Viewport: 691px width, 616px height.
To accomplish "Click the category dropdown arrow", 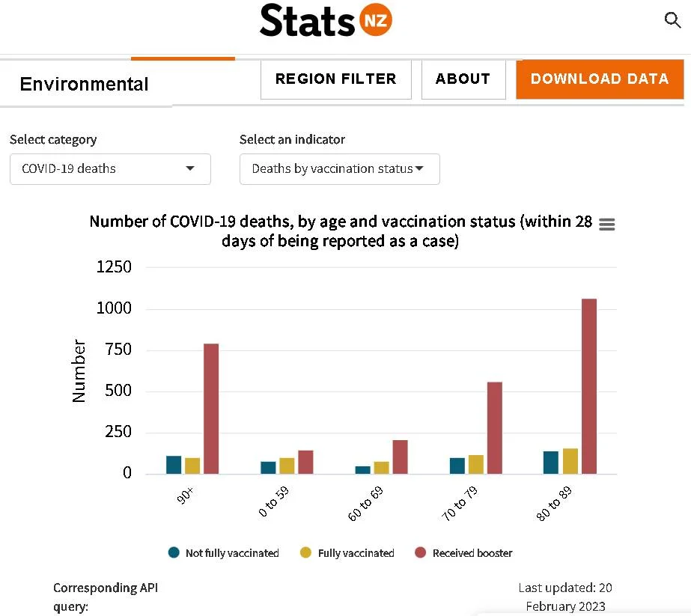I will click(x=190, y=168).
